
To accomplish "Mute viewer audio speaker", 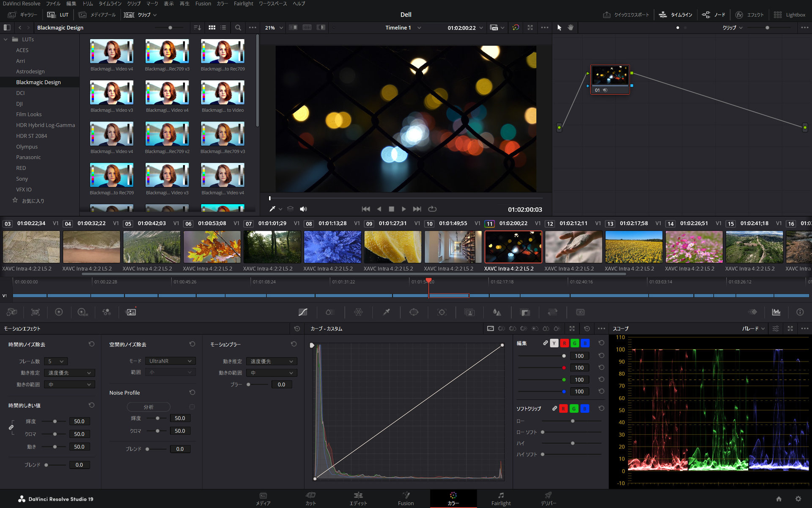I will (303, 209).
